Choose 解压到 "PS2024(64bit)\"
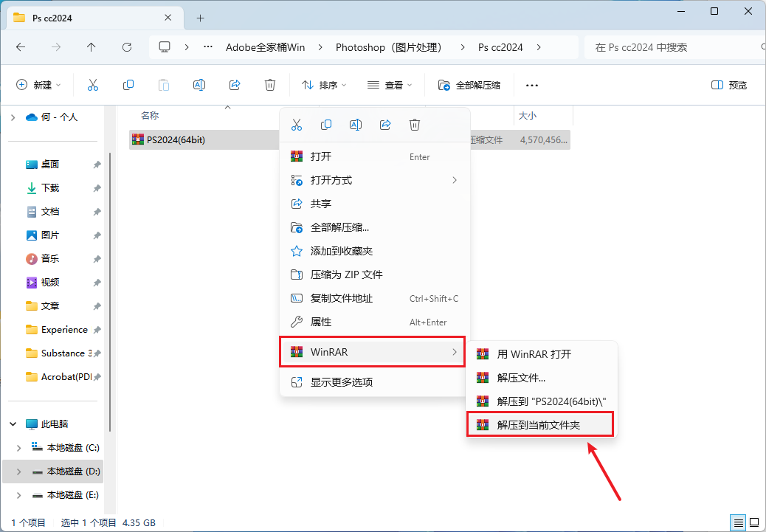The height and width of the screenshot is (532, 766). tap(542, 401)
